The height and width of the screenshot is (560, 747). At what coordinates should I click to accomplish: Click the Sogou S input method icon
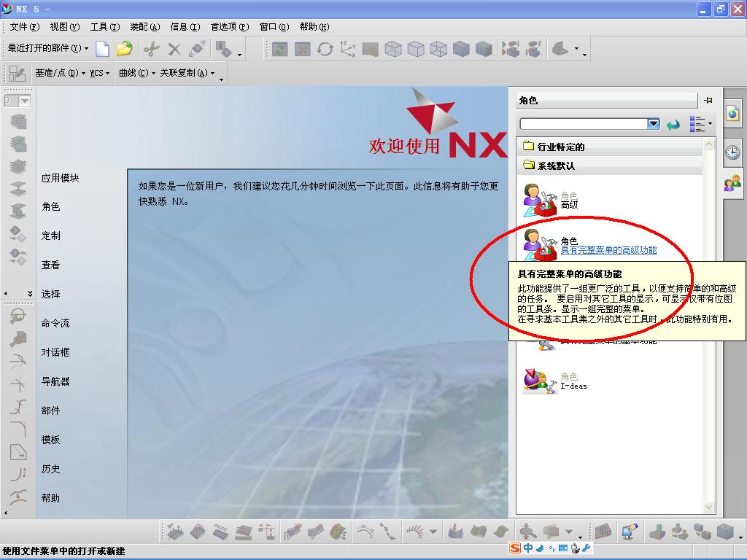click(514, 548)
